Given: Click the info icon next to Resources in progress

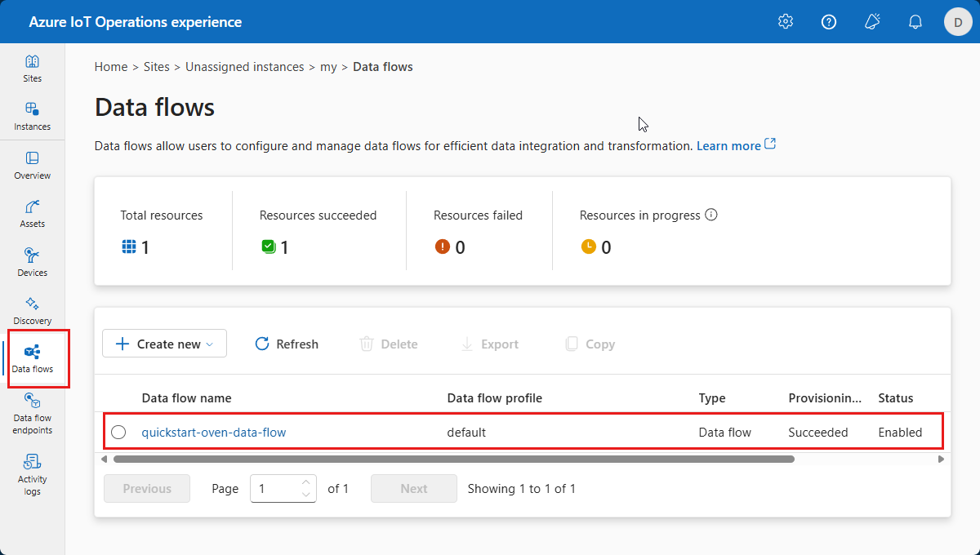Looking at the screenshot, I should pos(711,215).
